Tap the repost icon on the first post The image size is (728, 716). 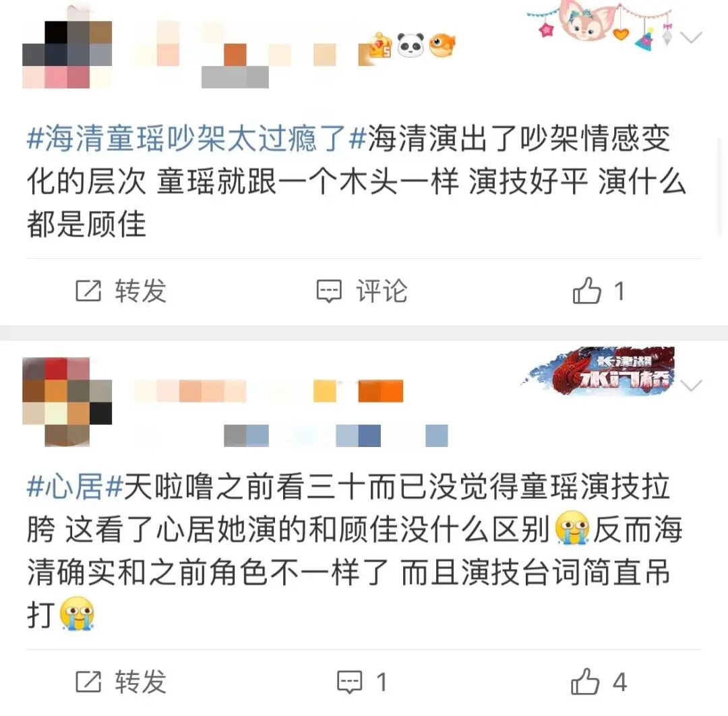[88, 291]
